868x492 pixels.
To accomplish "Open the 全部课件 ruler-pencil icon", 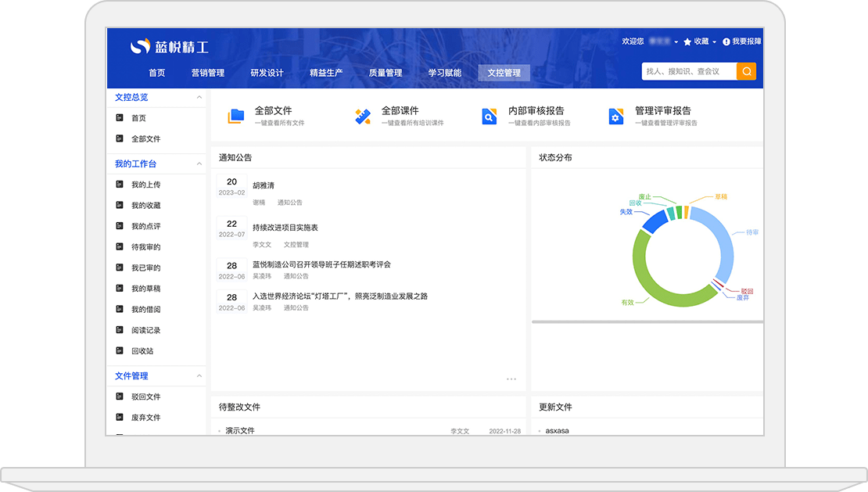I will (x=363, y=117).
